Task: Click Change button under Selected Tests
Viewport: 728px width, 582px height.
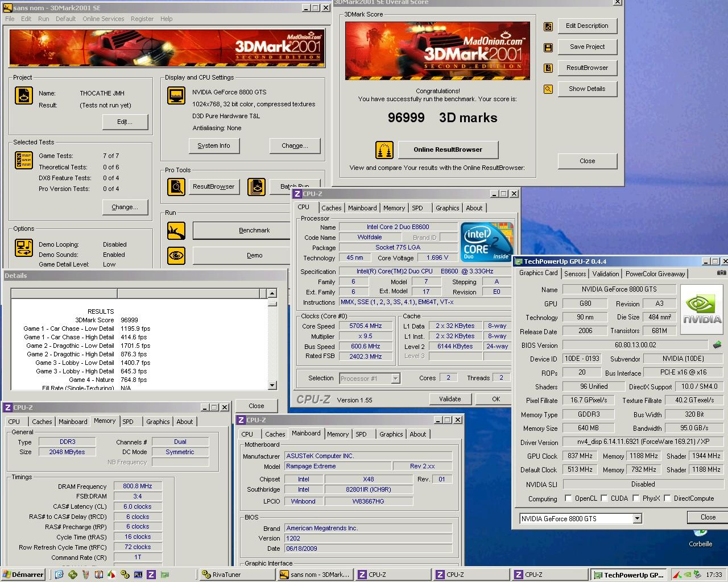Action: (125, 207)
